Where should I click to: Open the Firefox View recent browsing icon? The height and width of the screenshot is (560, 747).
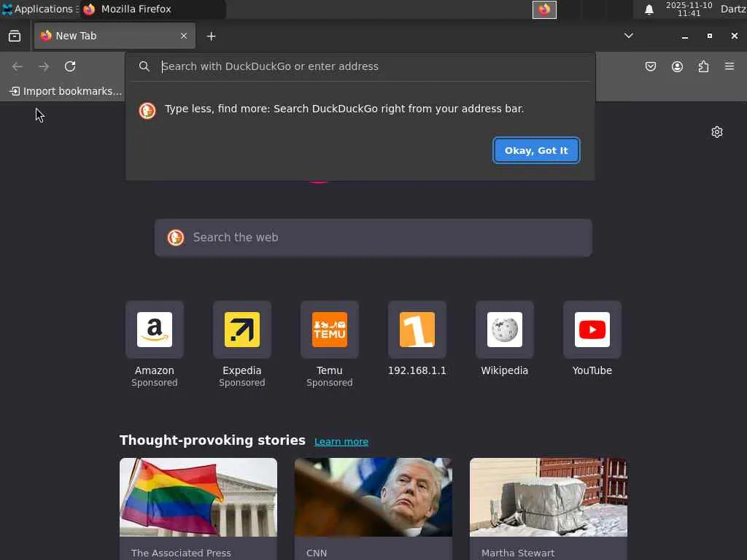pos(15,36)
